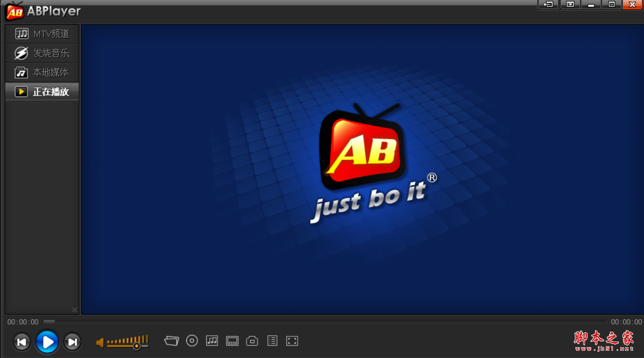
Task: Skip to the next track
Action: [72, 342]
